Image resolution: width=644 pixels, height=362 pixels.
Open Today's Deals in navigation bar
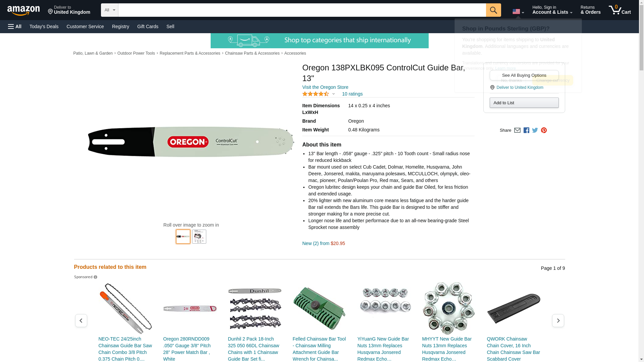(x=44, y=26)
